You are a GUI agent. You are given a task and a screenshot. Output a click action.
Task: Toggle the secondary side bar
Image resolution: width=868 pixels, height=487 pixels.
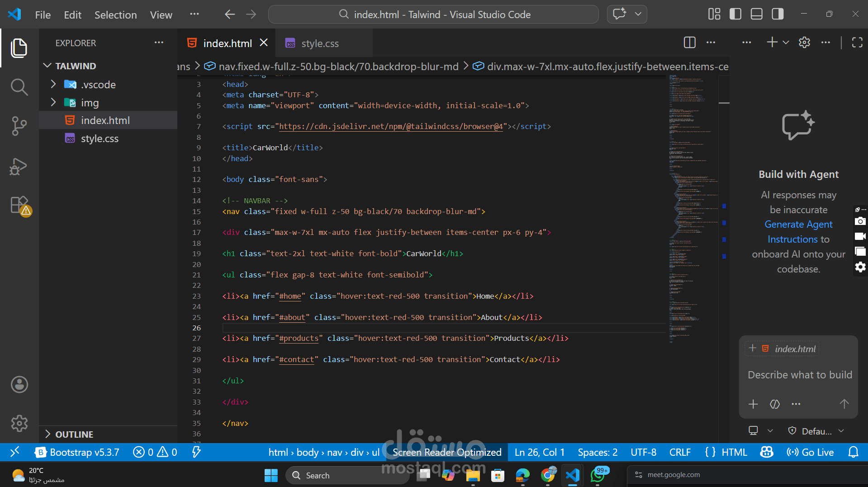[778, 14]
